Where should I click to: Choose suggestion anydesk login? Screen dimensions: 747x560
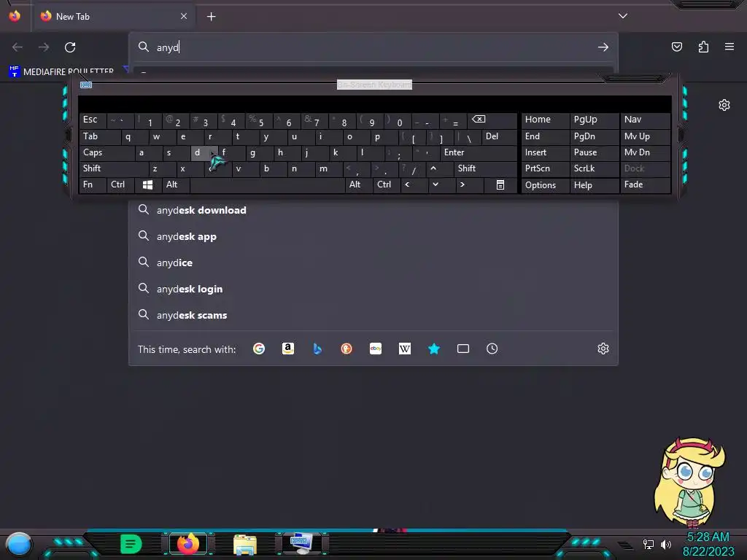tap(373, 289)
